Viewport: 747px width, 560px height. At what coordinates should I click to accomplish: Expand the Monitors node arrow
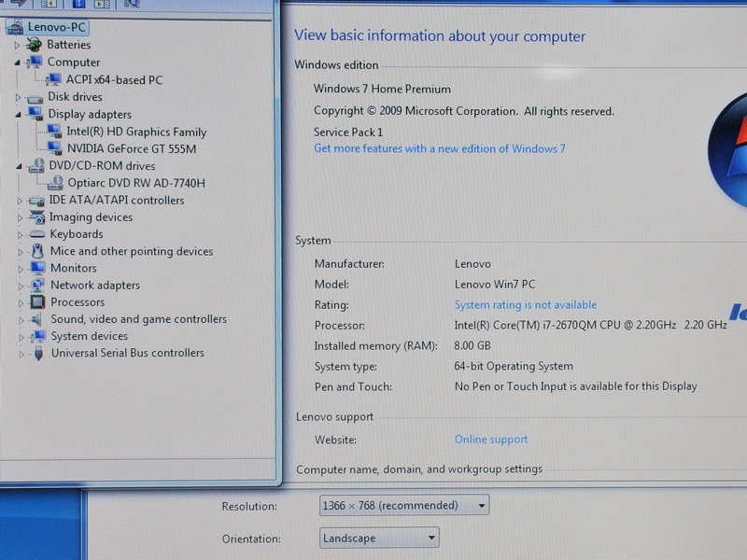pos(21,269)
